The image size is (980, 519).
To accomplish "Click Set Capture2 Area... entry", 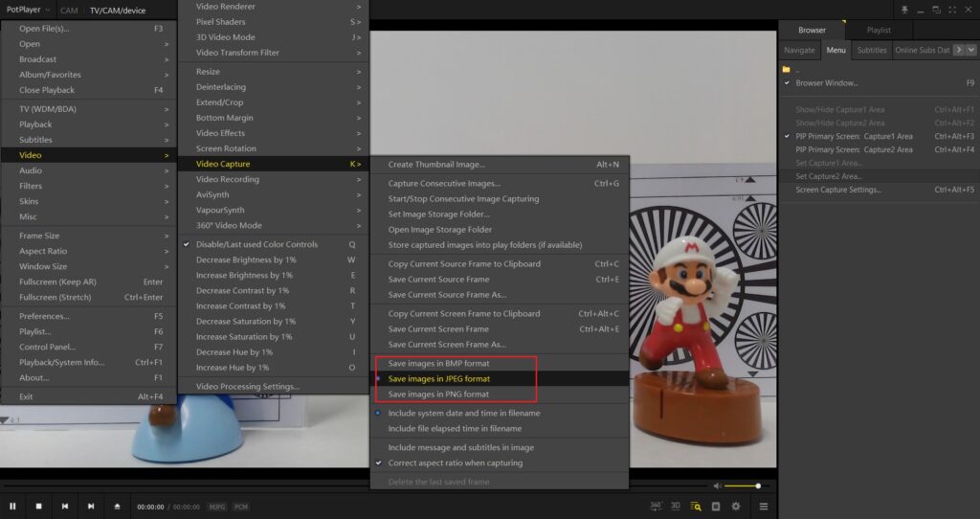I will [879, 176].
